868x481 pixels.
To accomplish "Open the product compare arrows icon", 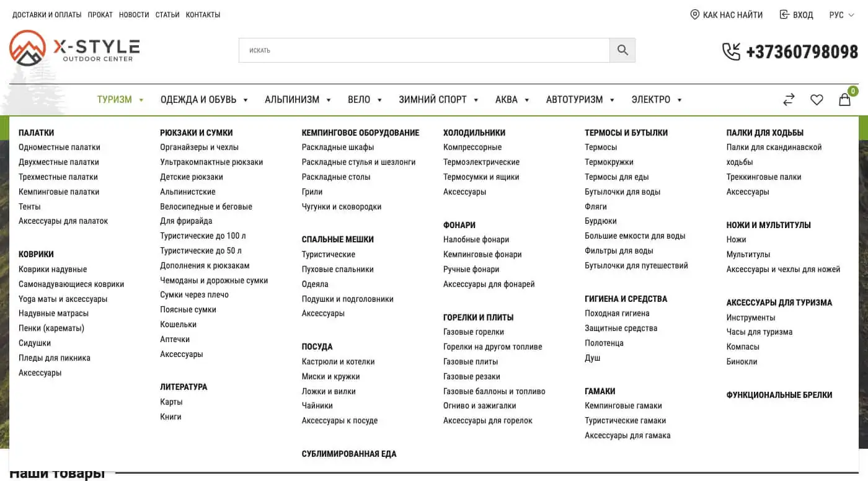I will pos(789,99).
